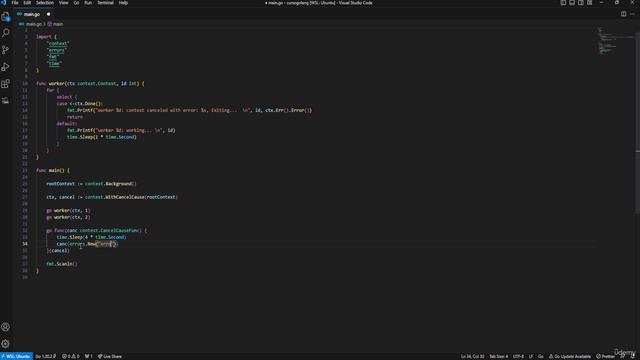Click the notifications bell in status bar
Screen dimensions: 640x360
(633, 356)
